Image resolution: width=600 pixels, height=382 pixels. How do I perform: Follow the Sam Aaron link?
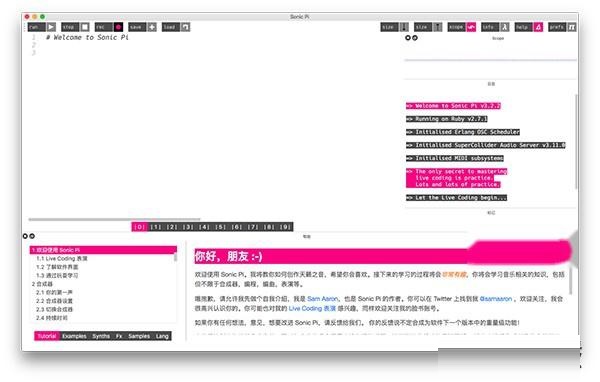[x=323, y=299]
